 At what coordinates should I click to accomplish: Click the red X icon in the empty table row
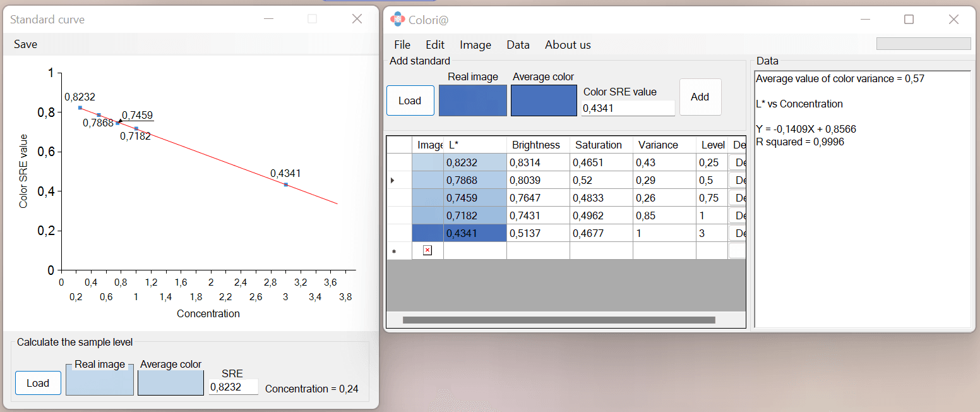(x=428, y=250)
